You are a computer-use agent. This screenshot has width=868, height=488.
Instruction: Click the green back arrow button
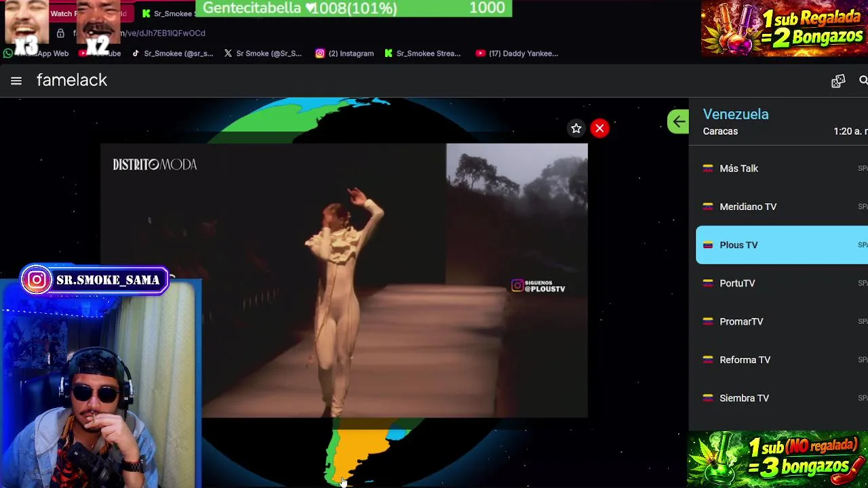pyautogui.click(x=678, y=121)
